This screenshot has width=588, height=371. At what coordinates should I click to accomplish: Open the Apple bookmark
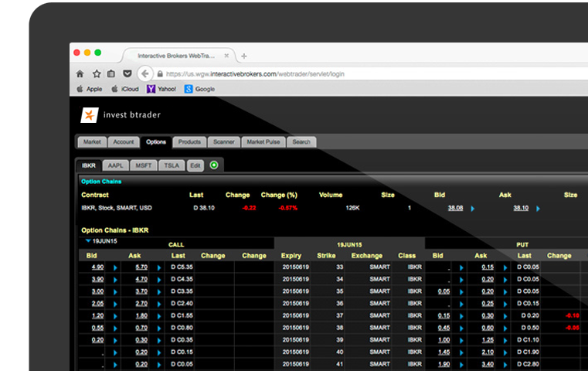(90, 89)
